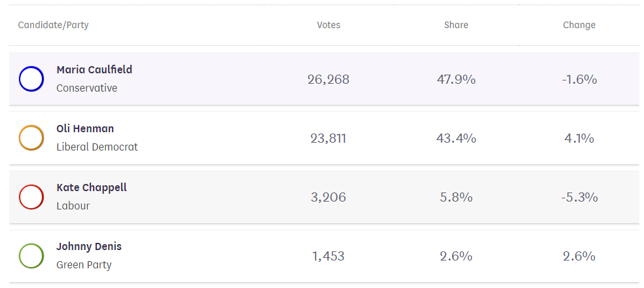Click the Liberal Democrat party label
644x288 pixels.
coord(97,147)
